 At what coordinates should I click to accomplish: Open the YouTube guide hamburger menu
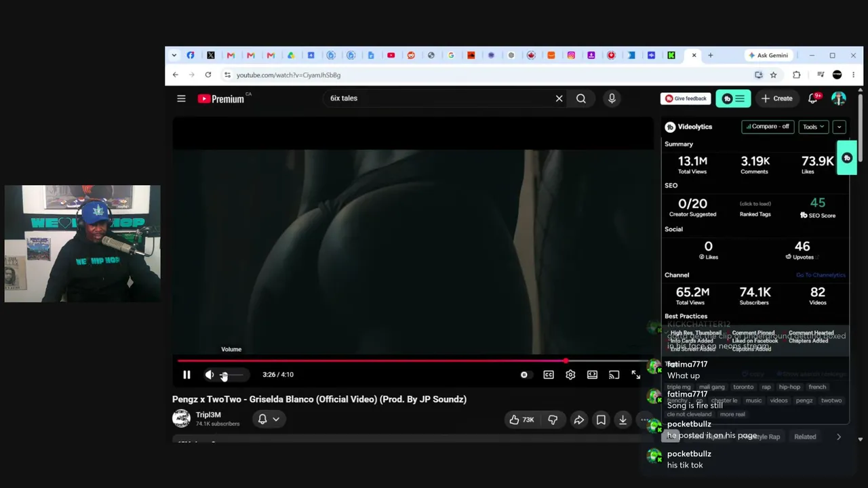point(181,98)
